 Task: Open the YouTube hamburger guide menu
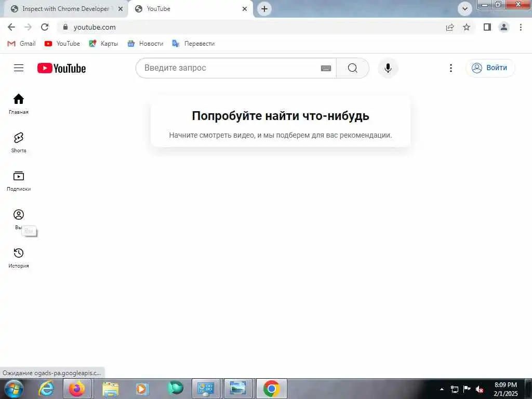point(19,68)
